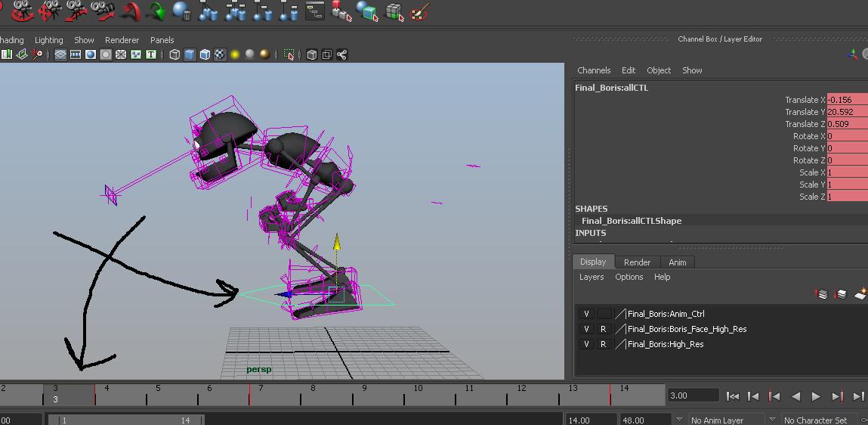Toggle the safe action panel icon
This screenshot has height=425, width=868.
point(136,55)
